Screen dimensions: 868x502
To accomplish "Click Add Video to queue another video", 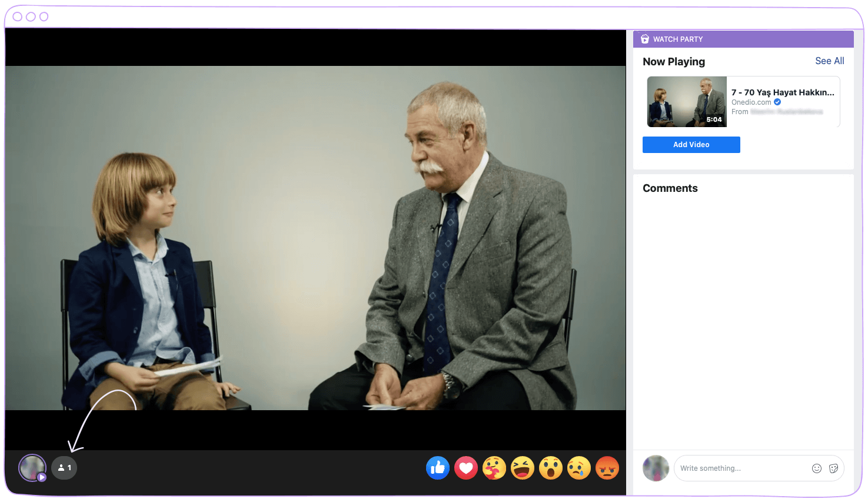I will (x=691, y=144).
